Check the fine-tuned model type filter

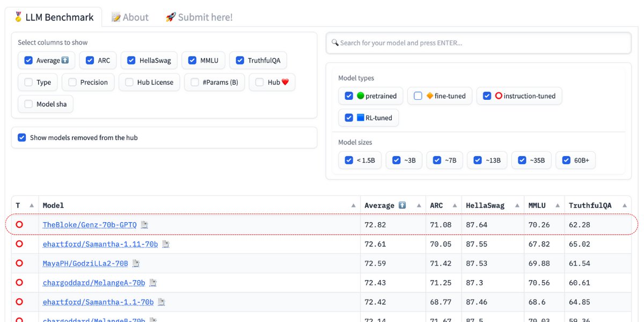(x=419, y=96)
